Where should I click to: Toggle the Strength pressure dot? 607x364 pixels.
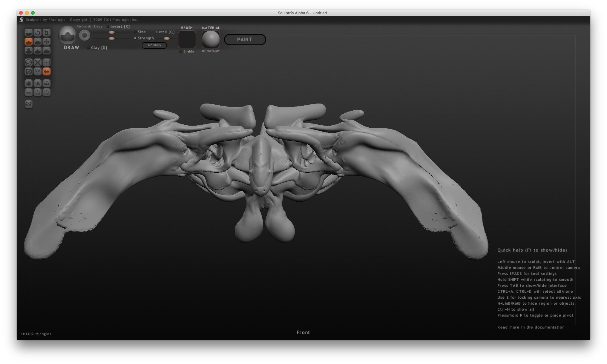pos(135,38)
